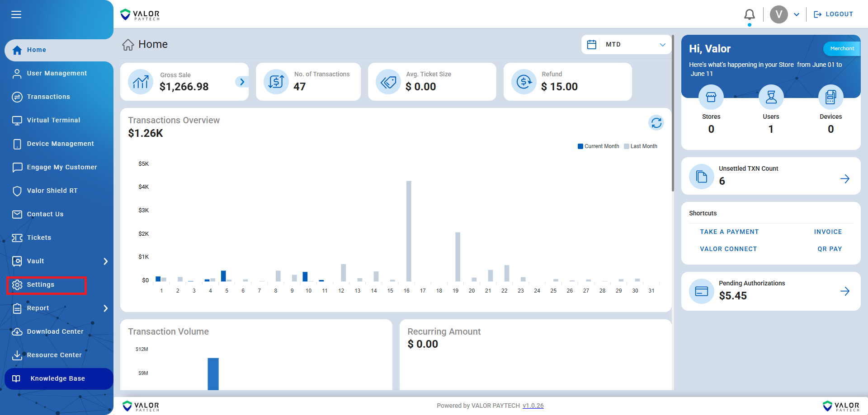This screenshot has width=868, height=415.
Task: Click the User Management person icon
Action: (x=17, y=74)
